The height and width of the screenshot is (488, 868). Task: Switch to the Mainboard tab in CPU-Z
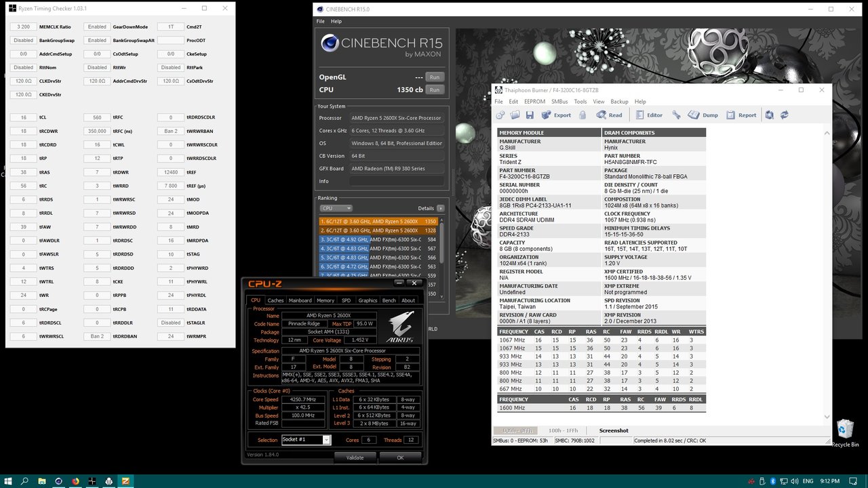point(300,300)
